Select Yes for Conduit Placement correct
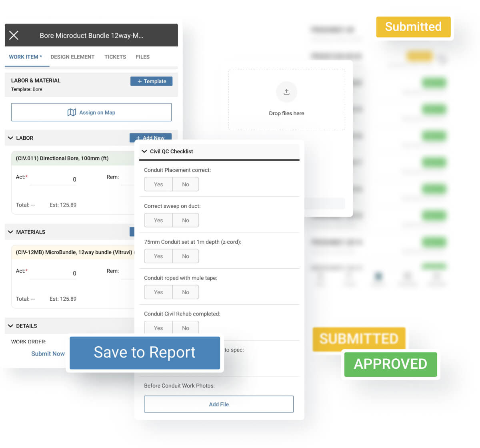The width and height of the screenshot is (480, 448). point(158,184)
